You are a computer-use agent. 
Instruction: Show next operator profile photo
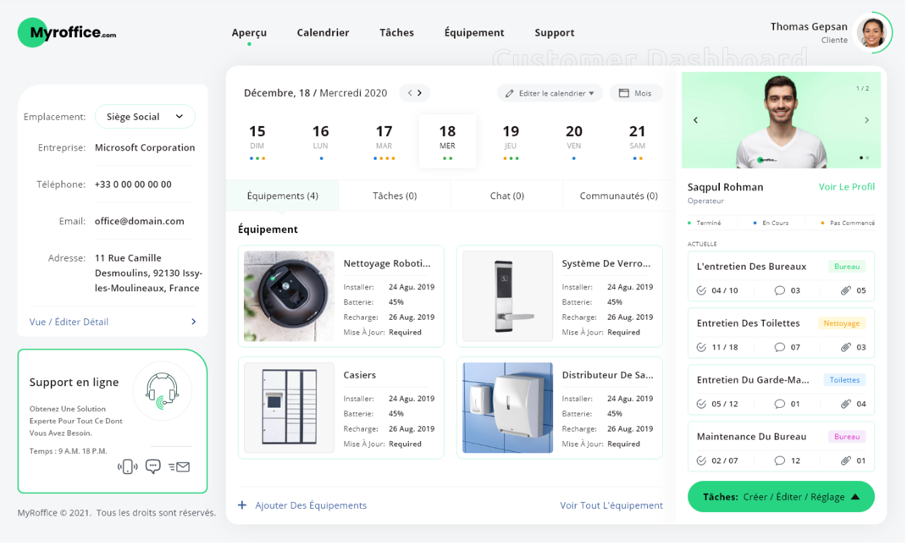point(867,120)
